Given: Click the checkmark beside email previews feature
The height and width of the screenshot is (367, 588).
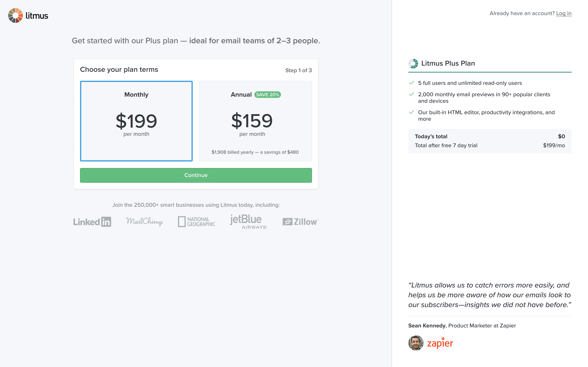Looking at the screenshot, I should click(411, 94).
